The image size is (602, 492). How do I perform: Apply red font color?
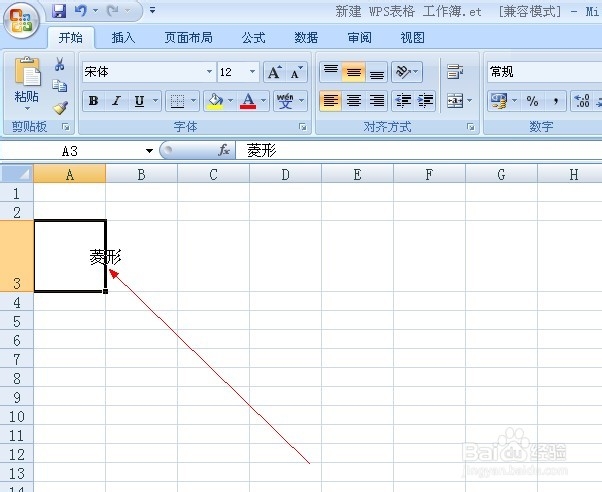pos(248,101)
